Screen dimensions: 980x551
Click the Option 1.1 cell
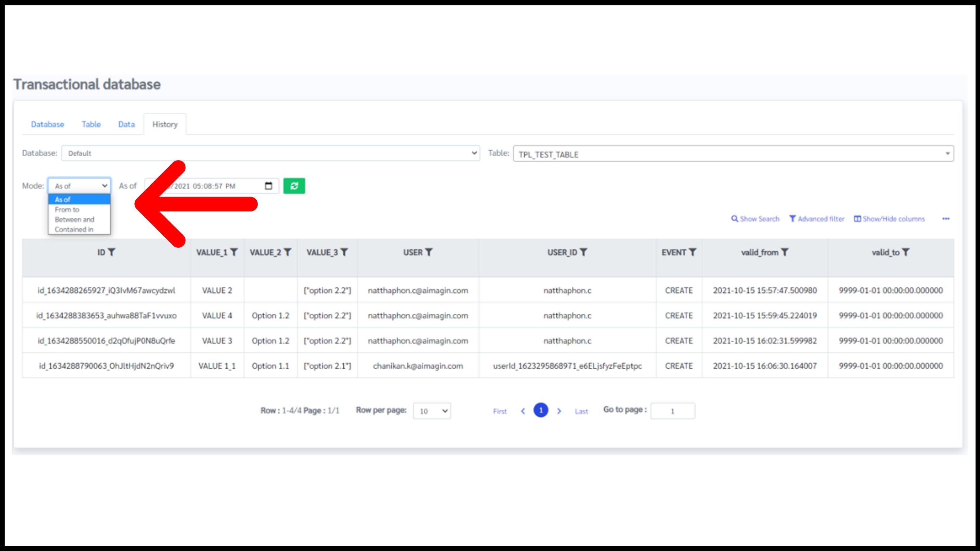pos(270,365)
